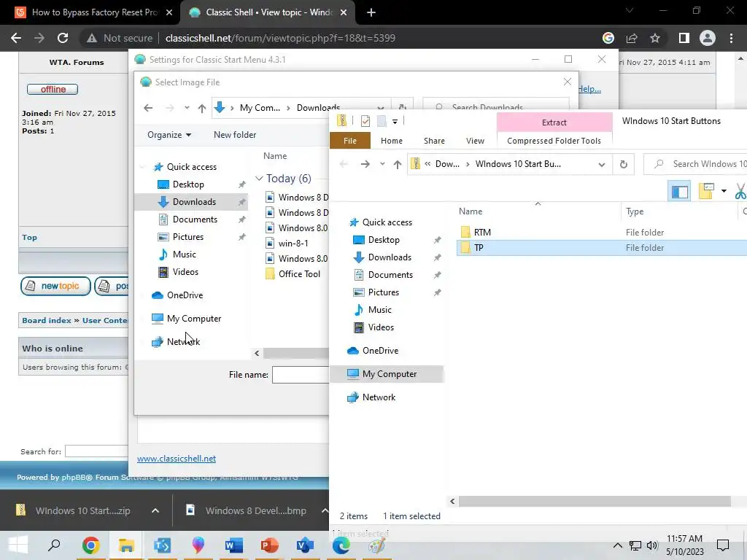Open the Organize dropdown menu

pos(169,135)
